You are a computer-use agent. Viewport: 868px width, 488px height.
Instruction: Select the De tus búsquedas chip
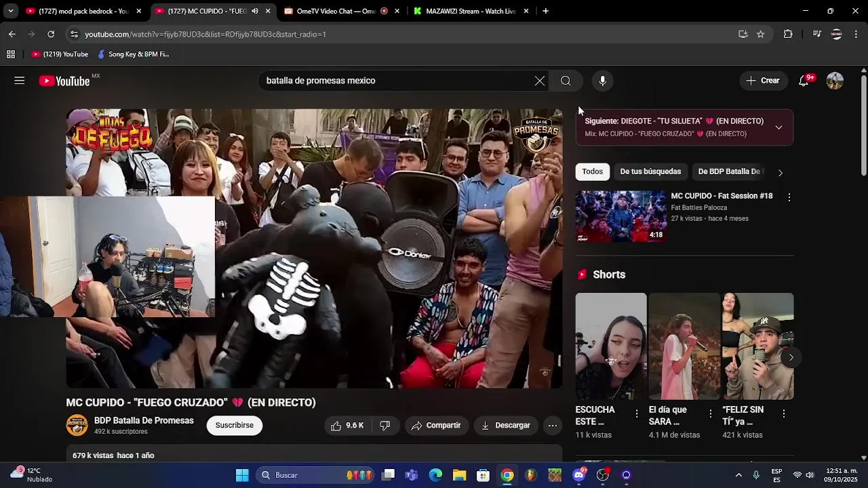point(650,171)
